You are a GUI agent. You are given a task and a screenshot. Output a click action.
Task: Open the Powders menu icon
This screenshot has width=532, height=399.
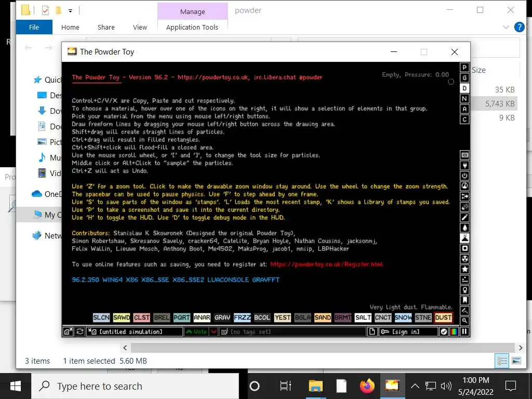click(x=464, y=238)
